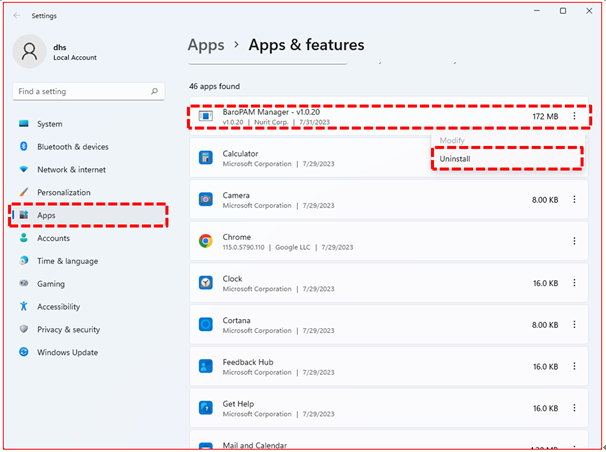Open the Windows Update label
The height and width of the screenshot is (452, 606).
[x=68, y=352]
